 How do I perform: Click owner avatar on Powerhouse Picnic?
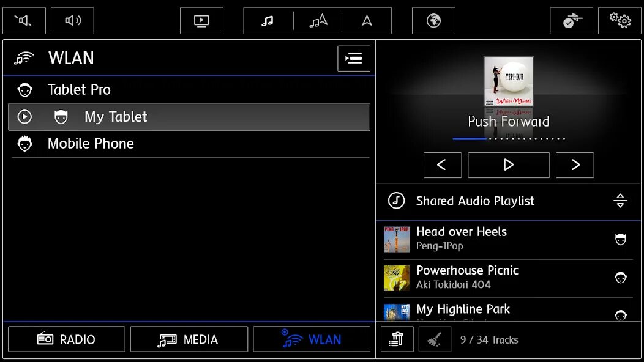coord(621,278)
